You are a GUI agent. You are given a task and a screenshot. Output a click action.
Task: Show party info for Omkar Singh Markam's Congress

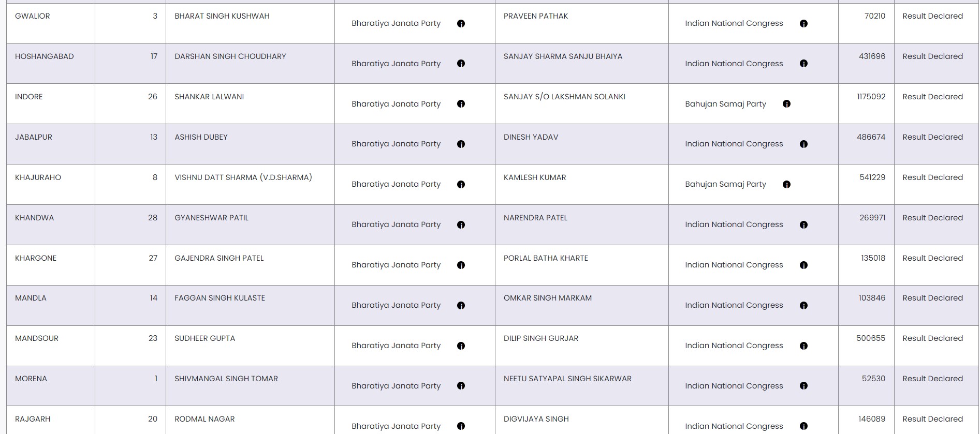coord(803,306)
